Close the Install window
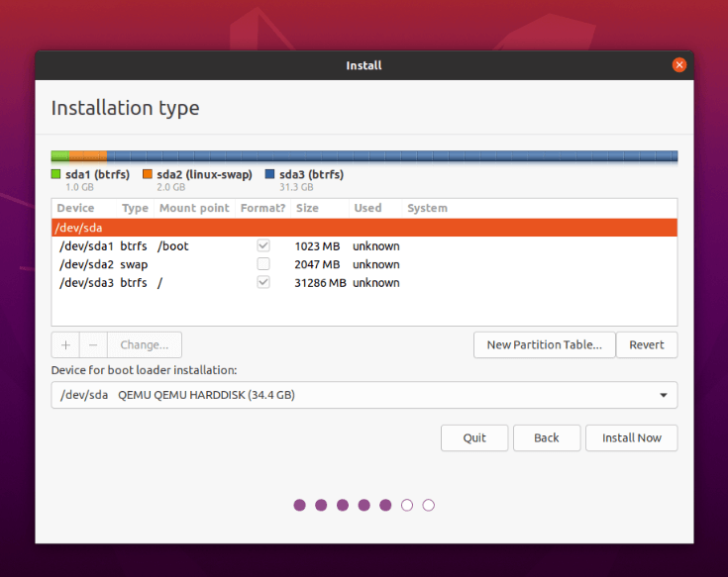 click(678, 65)
